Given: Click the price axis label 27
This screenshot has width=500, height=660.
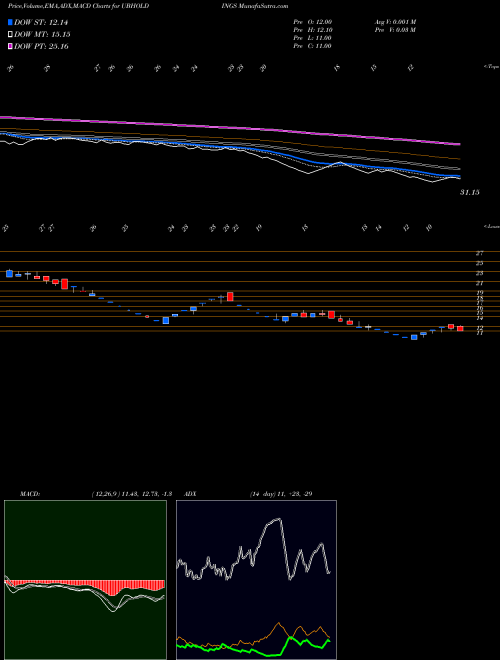Looking at the screenshot, I should coord(479,253).
